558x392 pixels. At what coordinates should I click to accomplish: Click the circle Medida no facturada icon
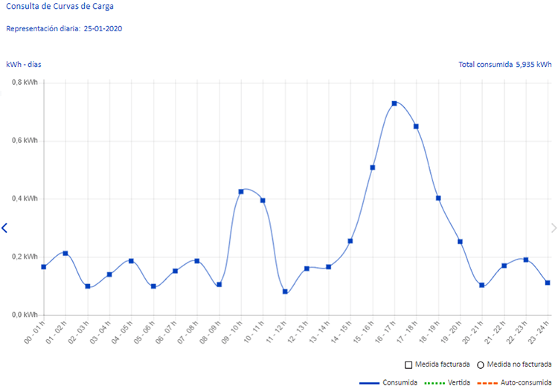coord(481,364)
